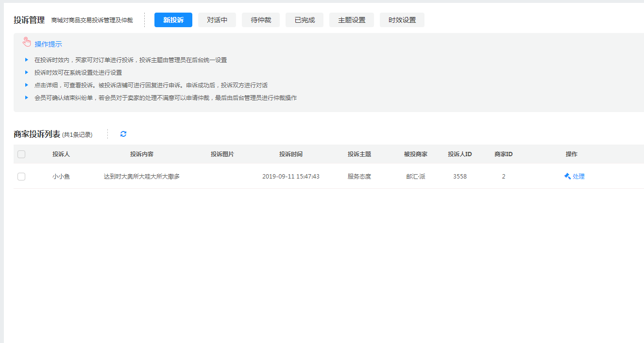The height and width of the screenshot is (343, 644).
Task: Tick the checkbox for the 小小鱼 complaint row
Action: click(x=21, y=177)
